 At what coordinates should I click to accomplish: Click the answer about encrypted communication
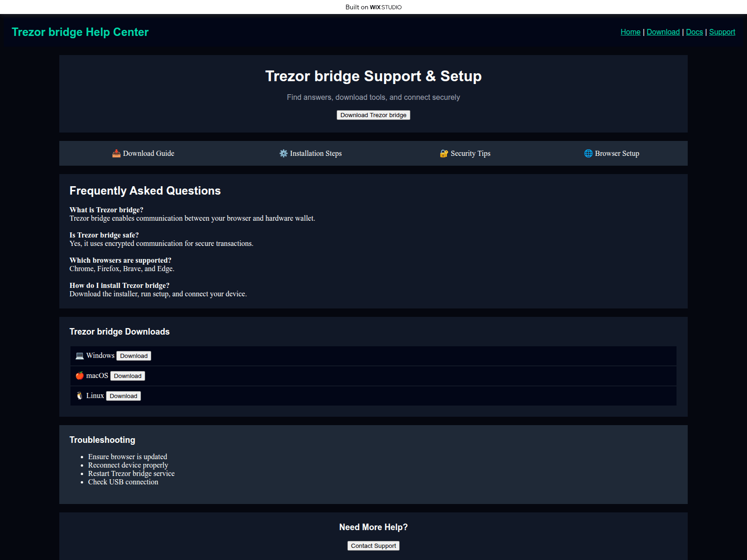point(162,244)
